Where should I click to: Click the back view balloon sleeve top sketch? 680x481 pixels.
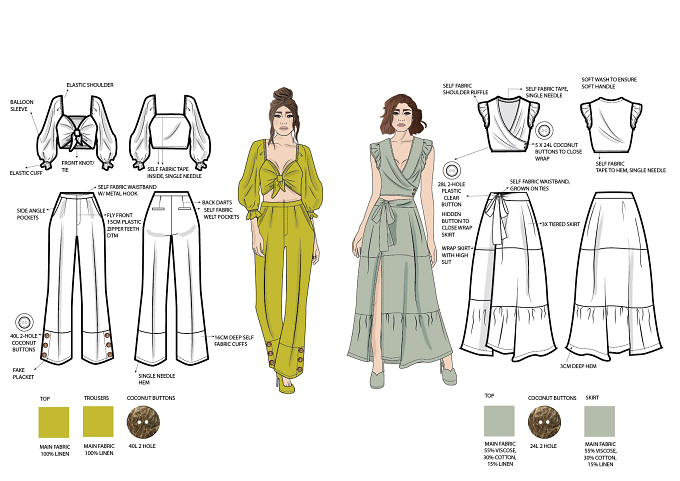point(170,132)
